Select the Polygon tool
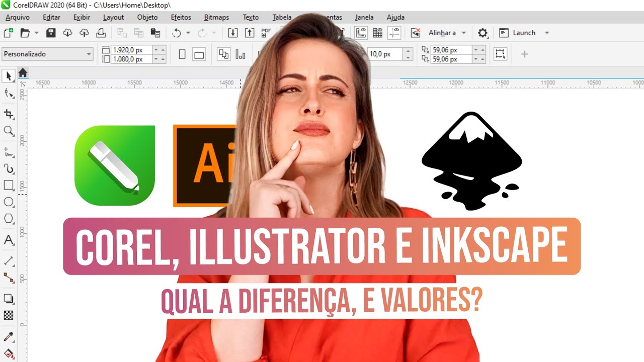This screenshot has height=362, width=644. pyautogui.click(x=9, y=219)
